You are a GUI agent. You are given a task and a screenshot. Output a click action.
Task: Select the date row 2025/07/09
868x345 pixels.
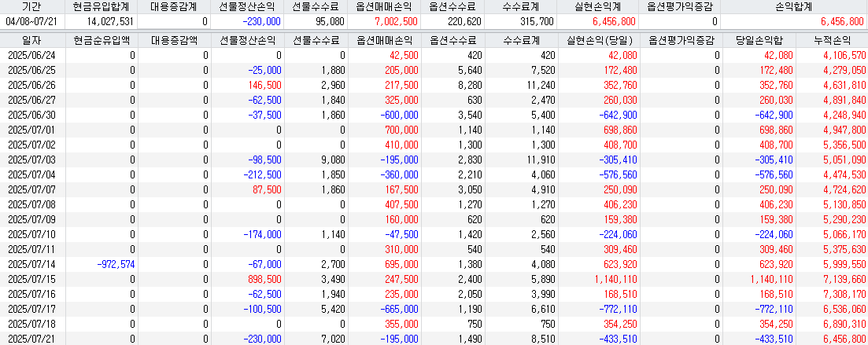click(x=32, y=219)
